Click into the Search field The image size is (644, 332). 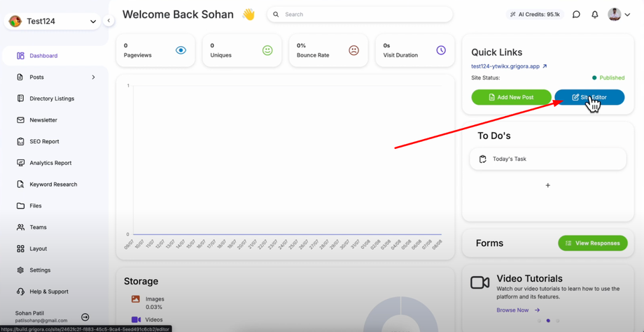click(360, 15)
